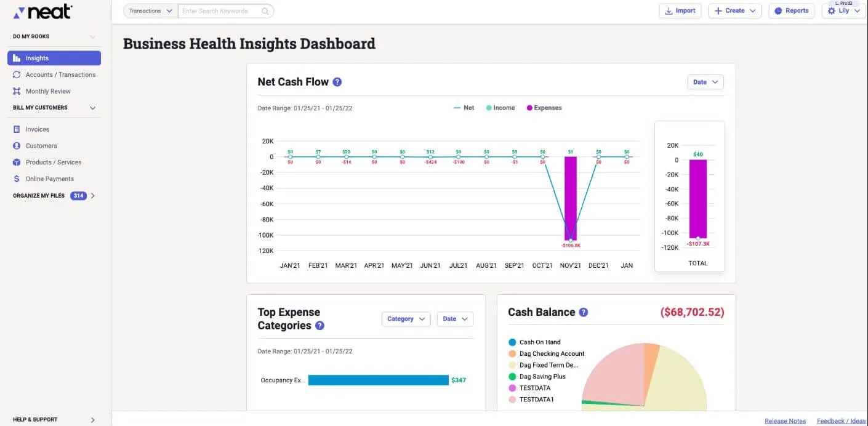Open the Category dropdown in Top Expenses
868x426 pixels.
pos(406,319)
